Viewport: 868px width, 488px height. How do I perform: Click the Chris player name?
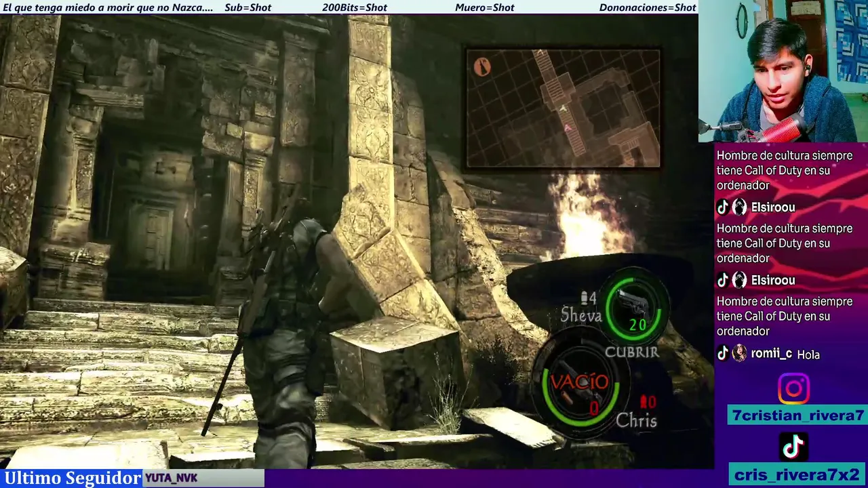[x=636, y=421]
